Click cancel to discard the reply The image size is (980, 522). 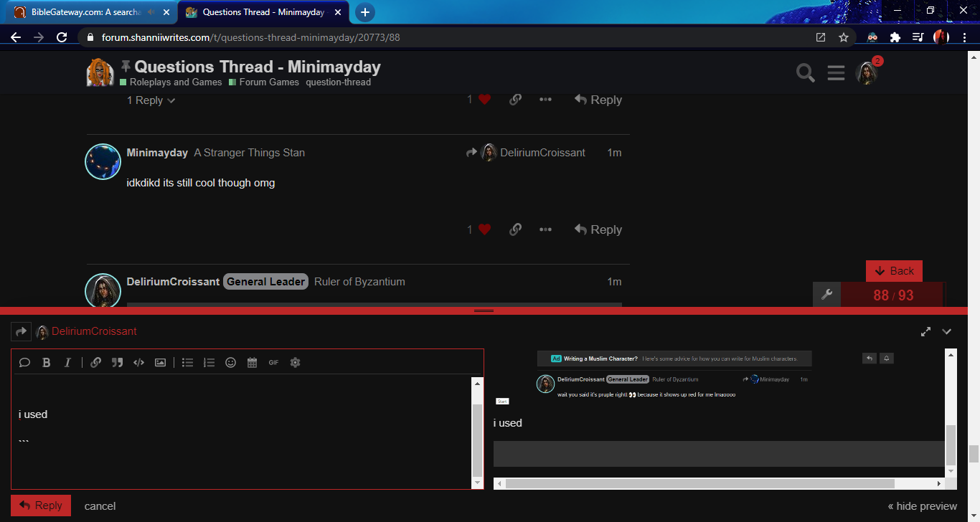pos(100,506)
